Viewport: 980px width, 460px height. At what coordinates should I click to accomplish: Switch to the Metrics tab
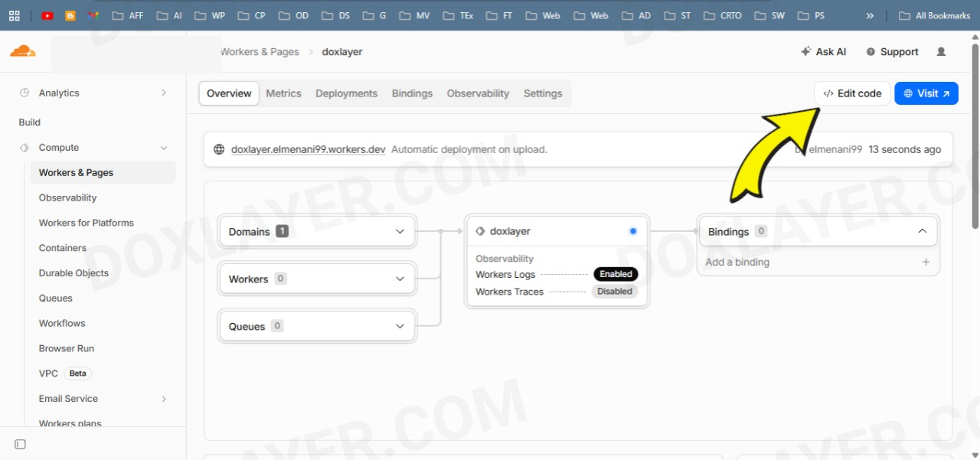coord(283,93)
